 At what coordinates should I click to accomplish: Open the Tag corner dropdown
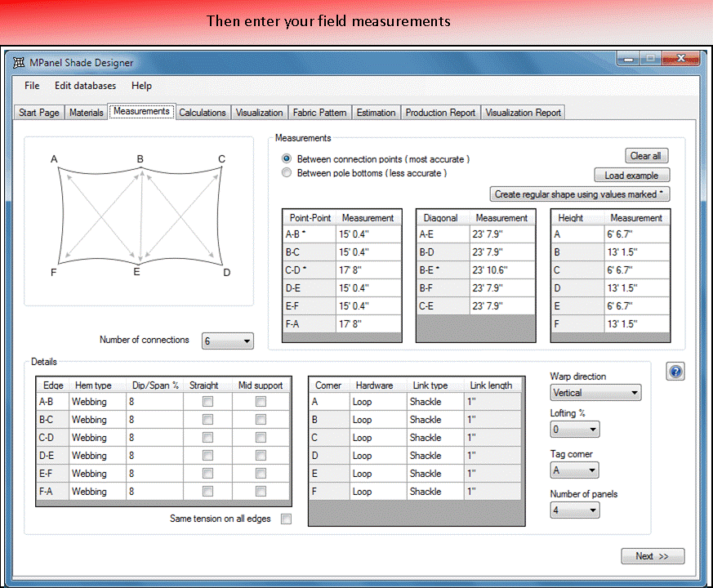(x=574, y=470)
